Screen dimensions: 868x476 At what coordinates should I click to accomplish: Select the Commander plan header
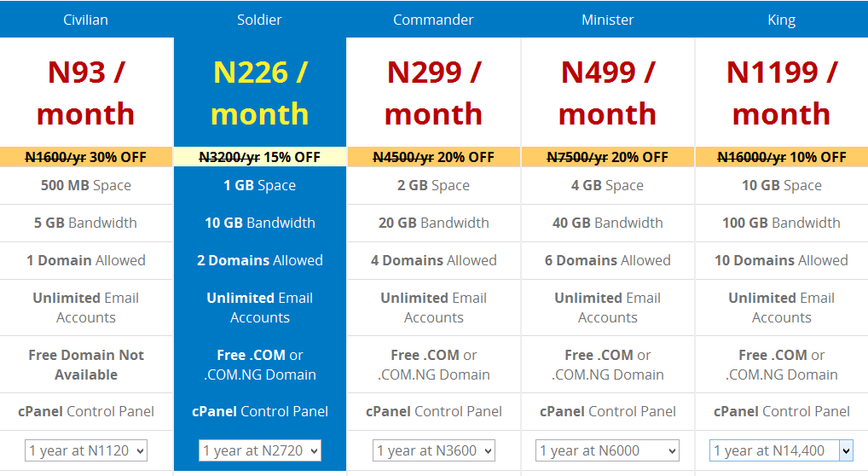click(433, 20)
